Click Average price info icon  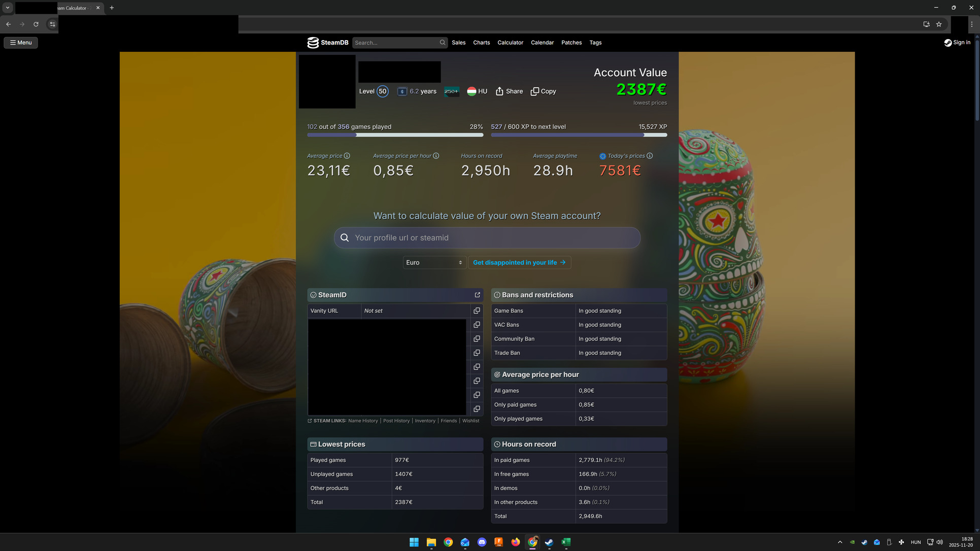tap(347, 156)
